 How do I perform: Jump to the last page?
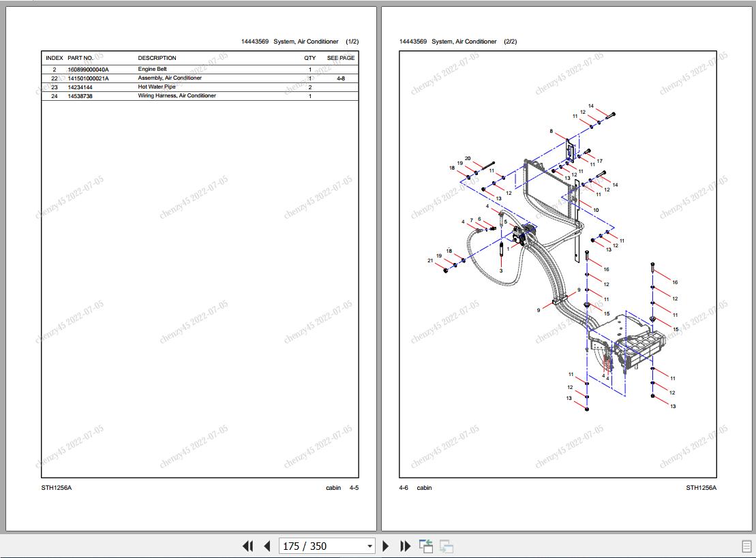click(405, 546)
